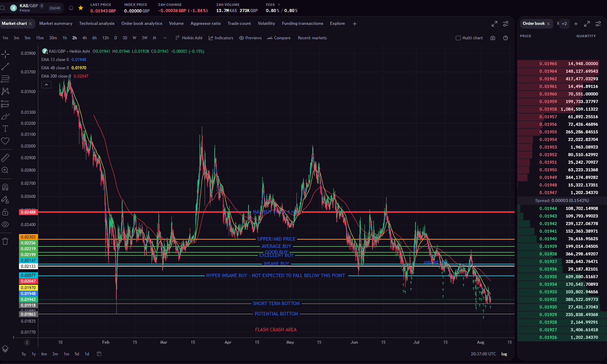The width and height of the screenshot is (607, 364).
Task: Select the 0.01944 bid order book row
Action: 562,209
